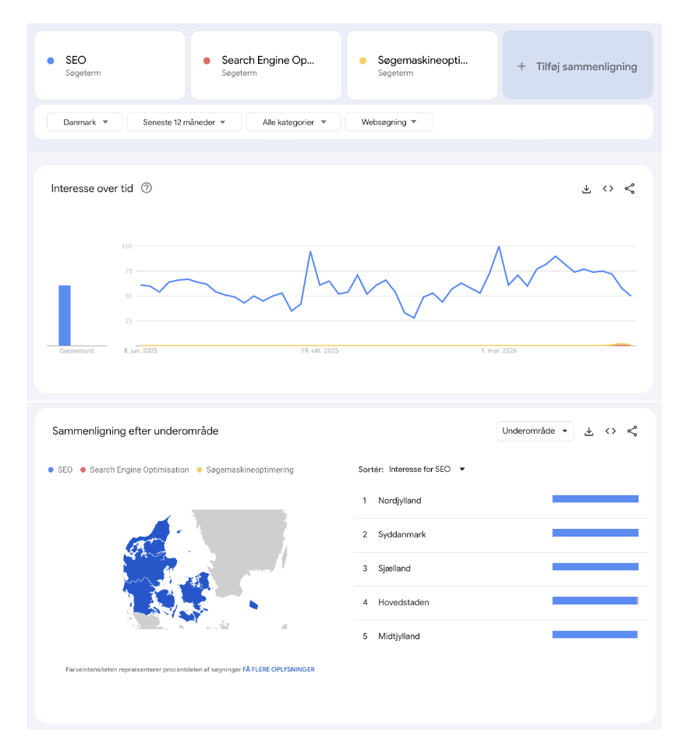Download the underområde comparison data
Viewport: 700px width, 755px height.
click(589, 431)
